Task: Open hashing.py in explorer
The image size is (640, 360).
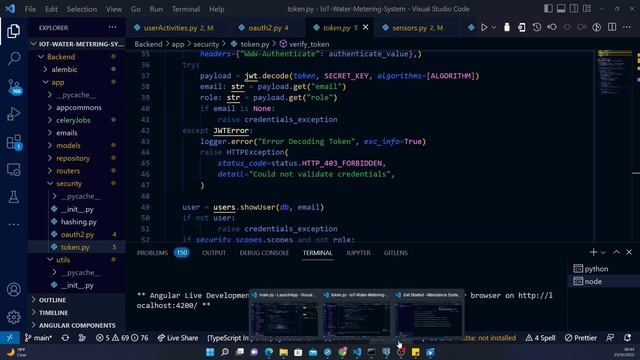Action: click(78, 222)
